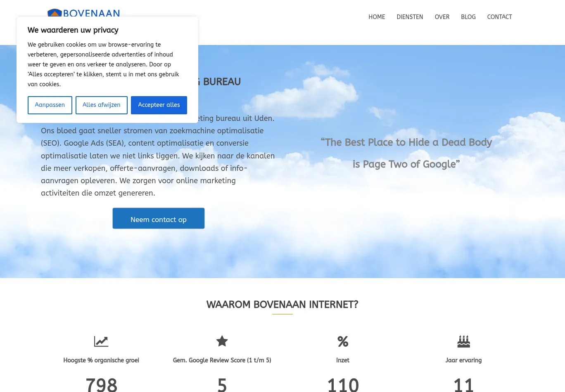This screenshot has height=392, width=565.
Task: Open the OVER page from navigation
Action: tap(442, 17)
